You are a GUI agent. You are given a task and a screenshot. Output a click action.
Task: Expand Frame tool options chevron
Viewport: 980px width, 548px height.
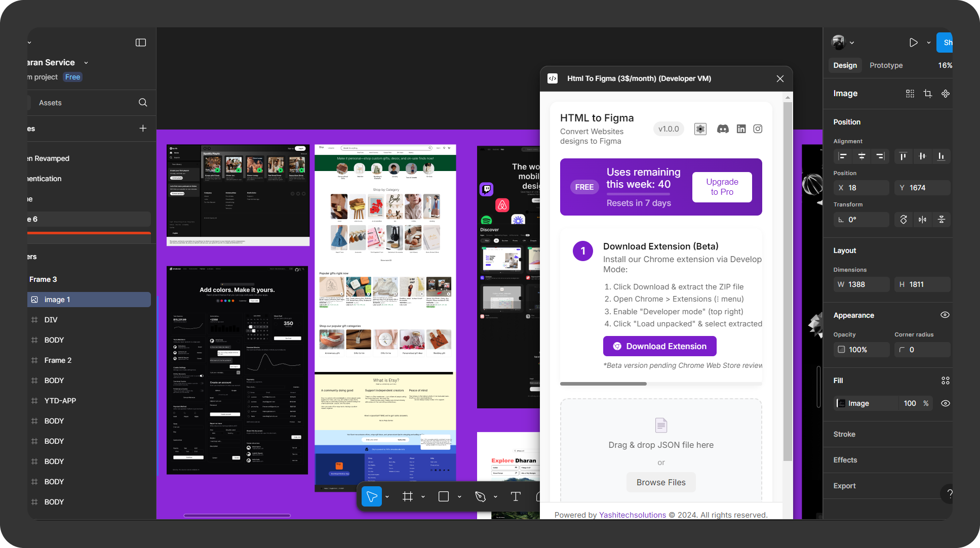point(423,497)
